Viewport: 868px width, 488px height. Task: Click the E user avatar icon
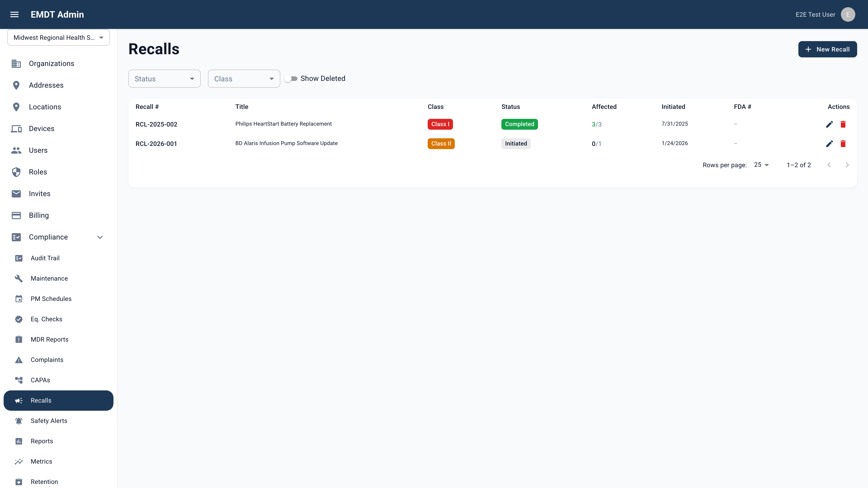[848, 14]
